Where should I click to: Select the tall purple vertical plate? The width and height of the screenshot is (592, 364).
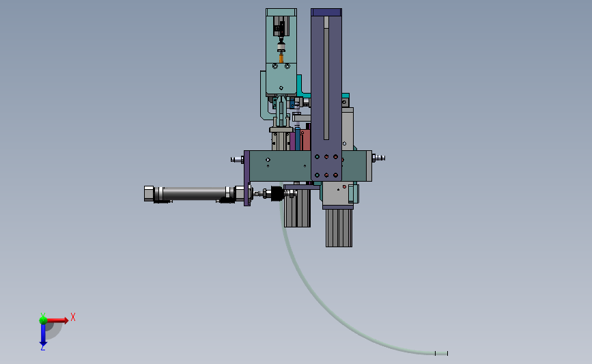coord(326,94)
